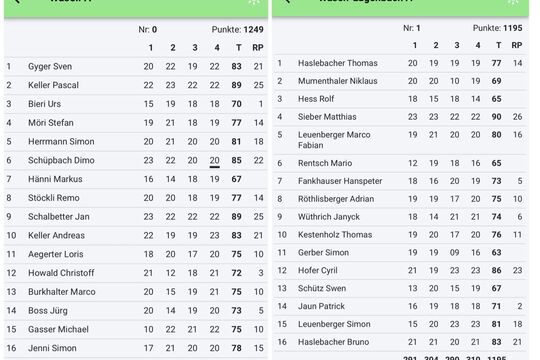Click Punkte 1195 total in right panel
540x360 pixels.
point(498,28)
